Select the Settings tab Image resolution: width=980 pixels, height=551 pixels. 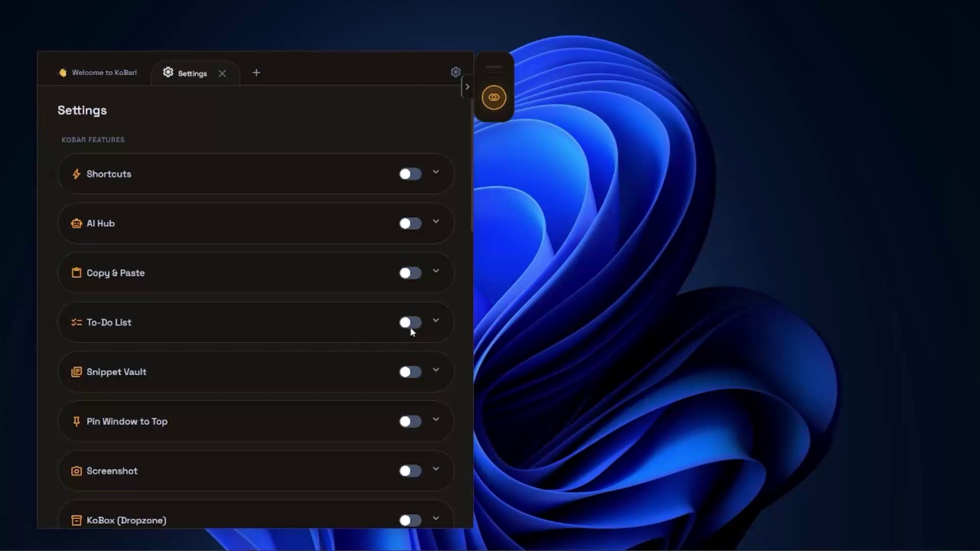188,73
